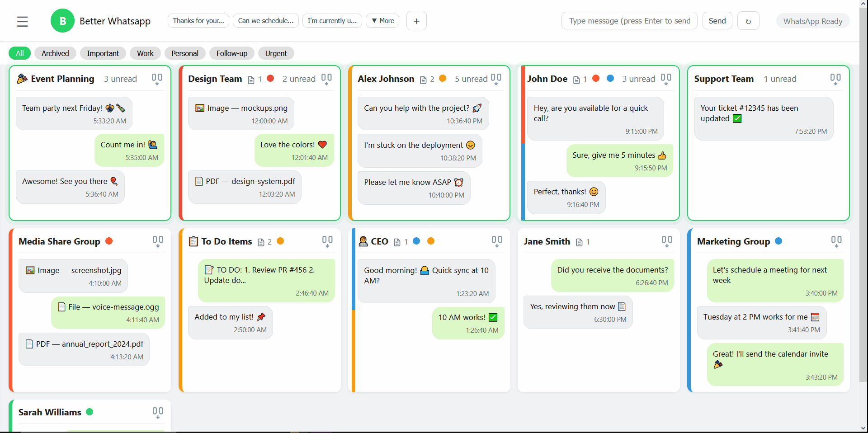Screen dimensions: 868x433
Task: Filter chats by Urgent
Action: [276, 53]
